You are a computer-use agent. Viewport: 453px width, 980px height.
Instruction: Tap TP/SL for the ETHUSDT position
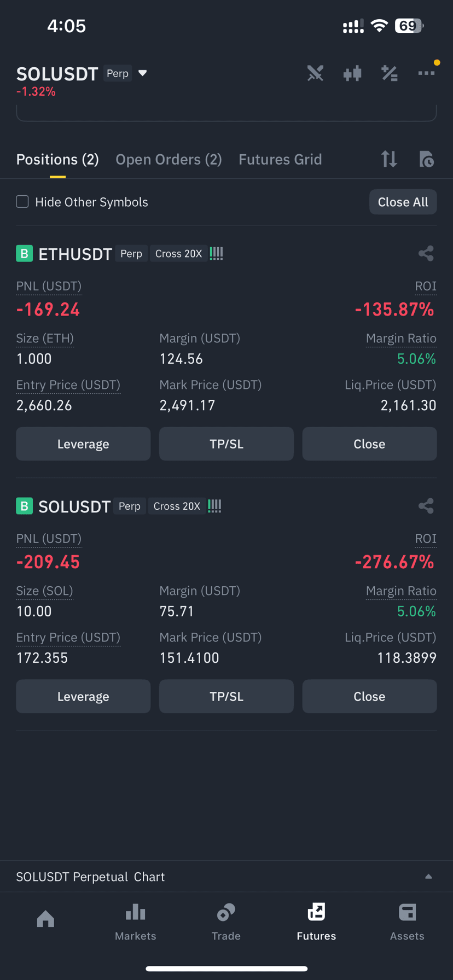(226, 444)
